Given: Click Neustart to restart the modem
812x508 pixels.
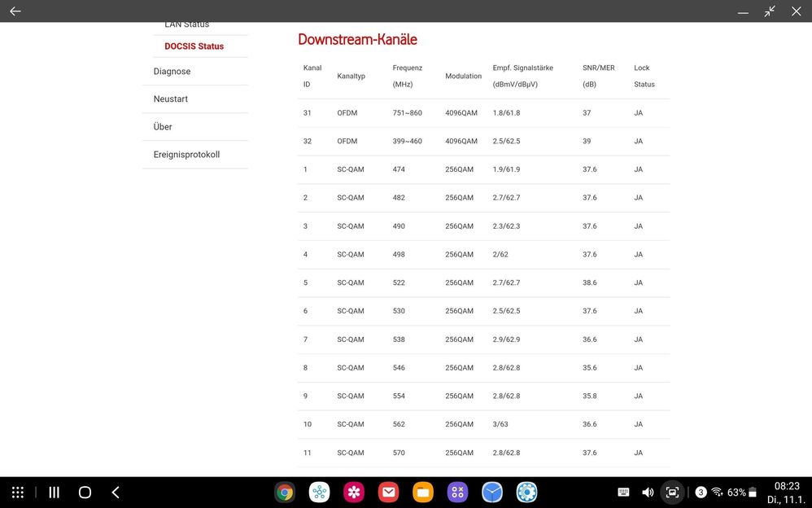Looking at the screenshot, I should (x=171, y=99).
